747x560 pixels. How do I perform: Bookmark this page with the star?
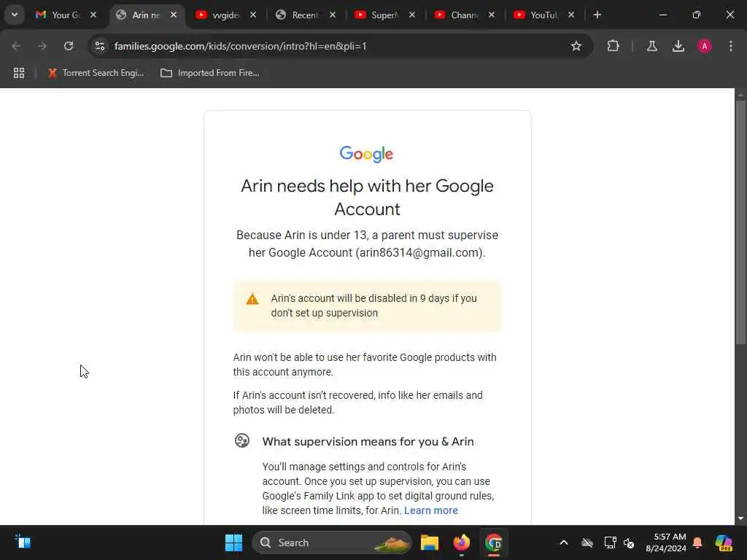point(576,46)
